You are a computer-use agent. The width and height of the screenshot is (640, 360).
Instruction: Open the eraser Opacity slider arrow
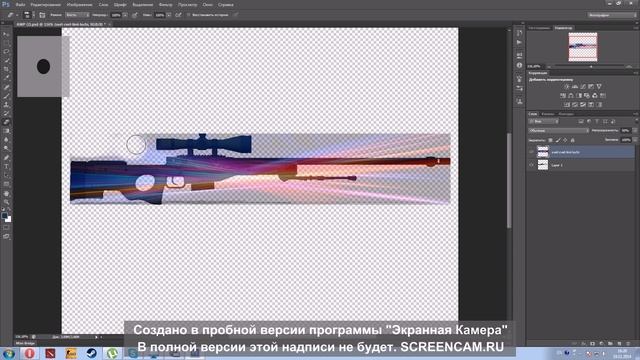[x=125, y=15]
